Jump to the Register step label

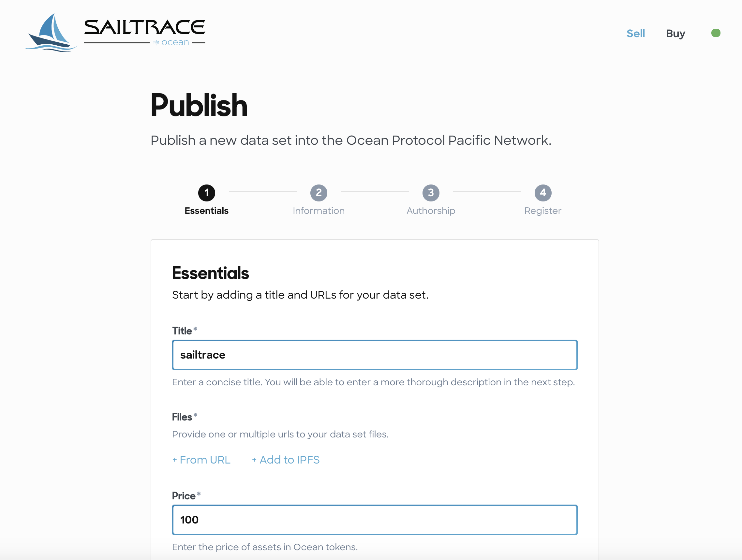point(542,211)
